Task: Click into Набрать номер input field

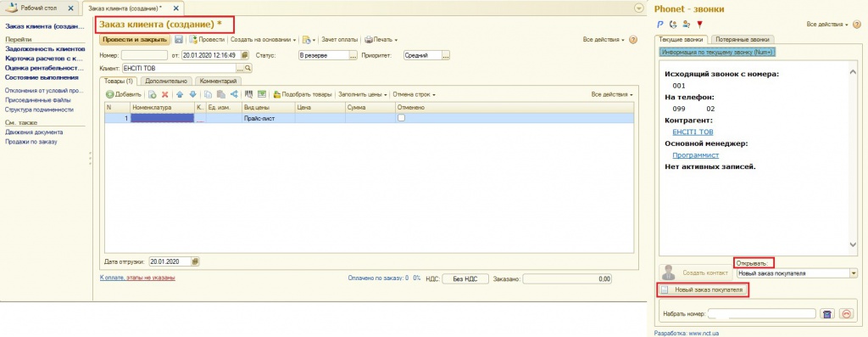Action: (761, 314)
